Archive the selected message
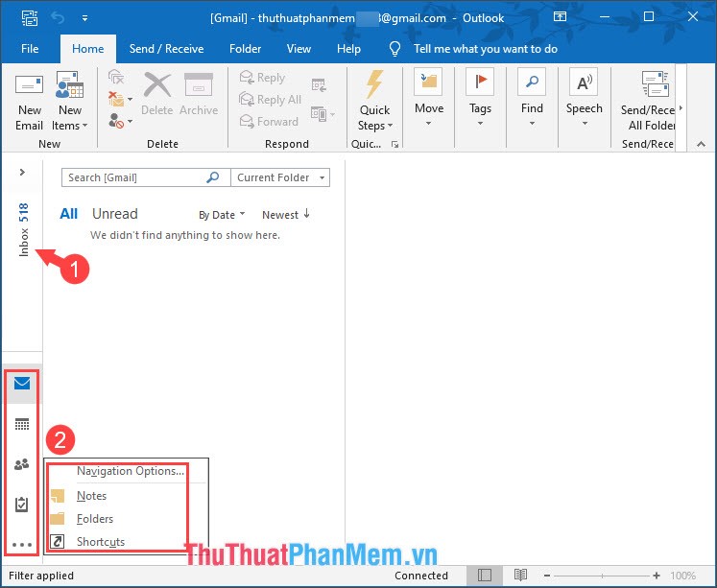 pyautogui.click(x=199, y=94)
